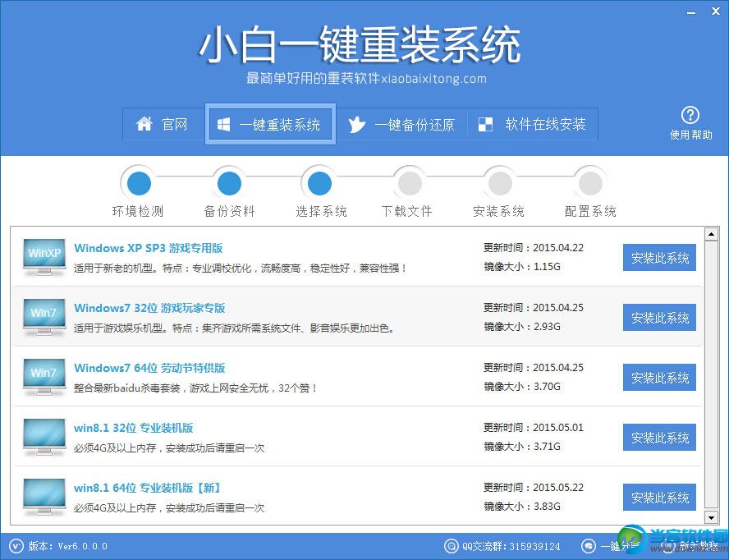The image size is (729, 560).
Task: Click the bird icon on 一键备份还原
Action: click(x=356, y=124)
